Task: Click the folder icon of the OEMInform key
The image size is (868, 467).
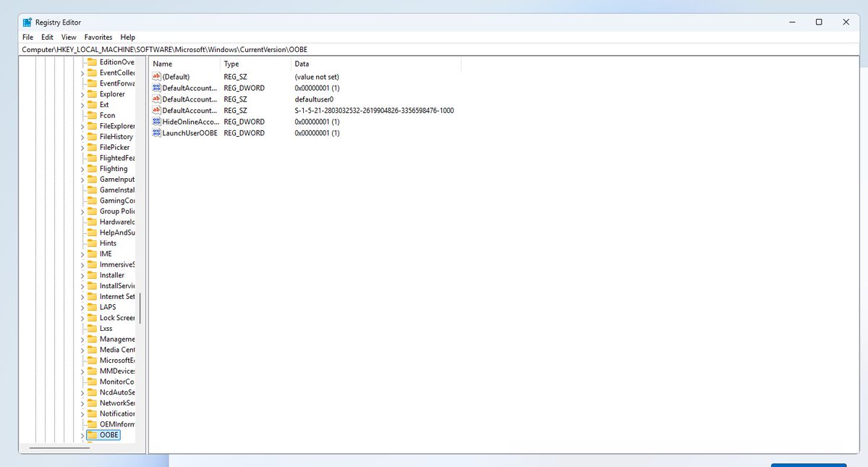Action: tap(92, 424)
